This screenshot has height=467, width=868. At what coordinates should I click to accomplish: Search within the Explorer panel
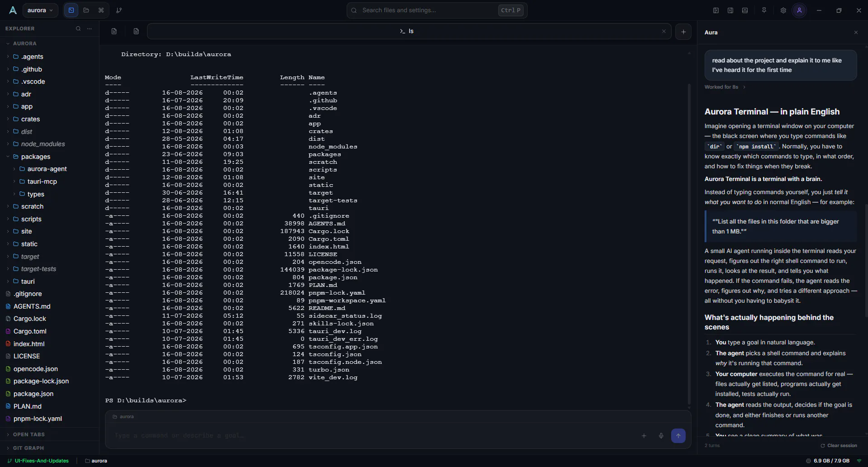(x=78, y=29)
